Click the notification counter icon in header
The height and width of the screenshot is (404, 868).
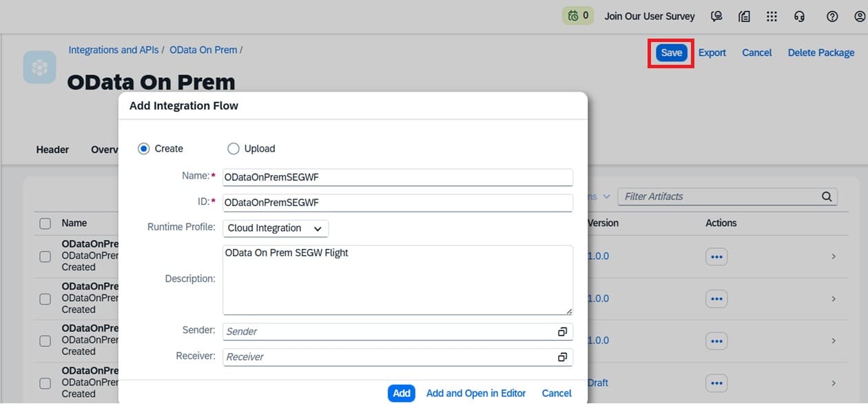pos(578,16)
